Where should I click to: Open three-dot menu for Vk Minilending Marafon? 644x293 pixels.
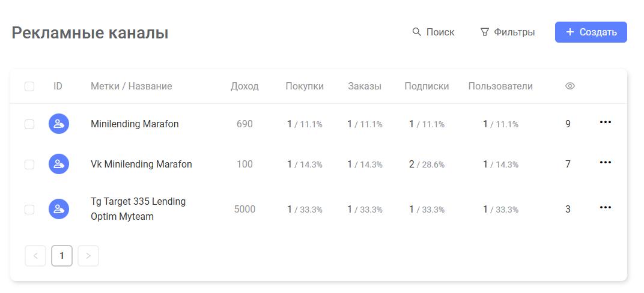click(606, 163)
